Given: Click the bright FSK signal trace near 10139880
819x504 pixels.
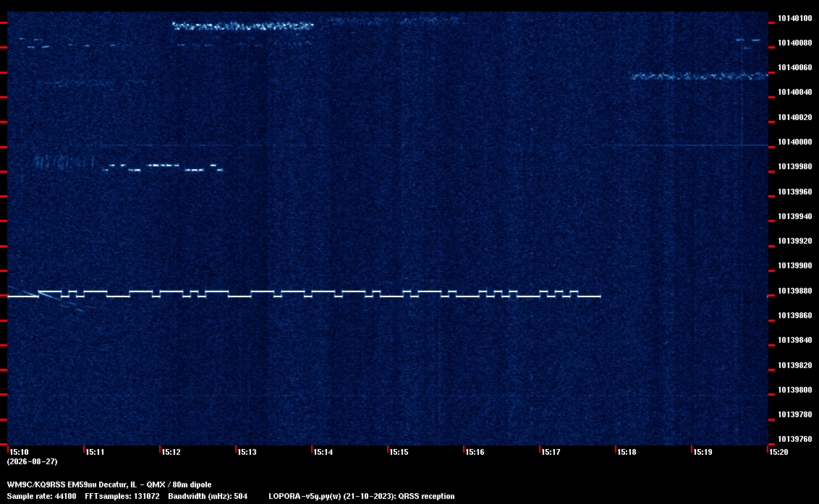Looking at the screenshot, I should coord(304,294).
